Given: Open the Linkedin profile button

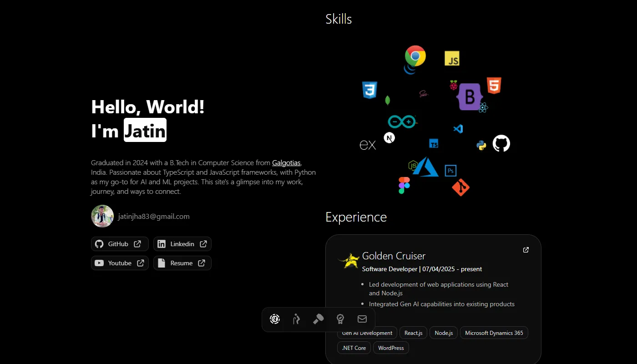Looking at the screenshot, I should point(182,244).
